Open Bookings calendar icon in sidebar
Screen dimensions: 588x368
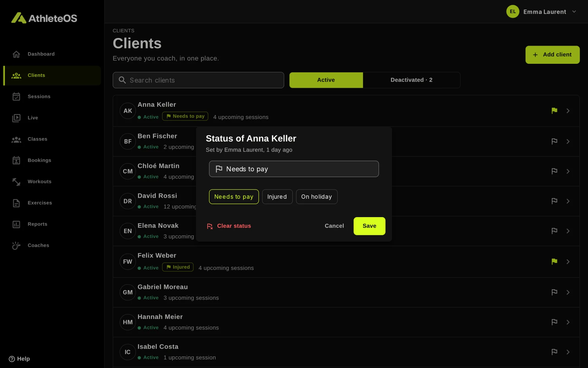[16, 160]
